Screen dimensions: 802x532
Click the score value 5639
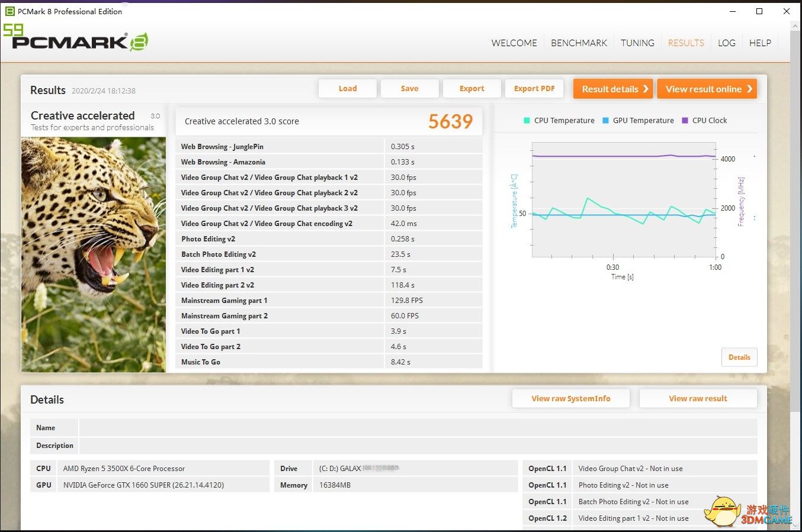(x=450, y=121)
